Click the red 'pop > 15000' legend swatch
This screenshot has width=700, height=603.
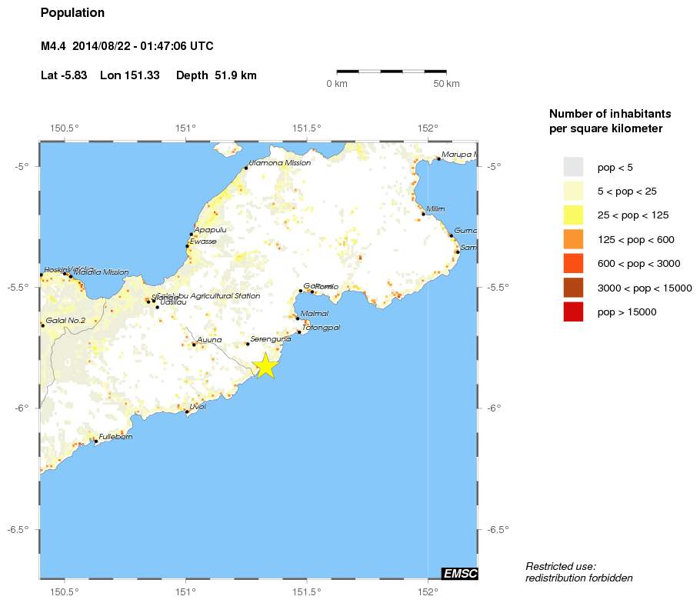[573, 311]
